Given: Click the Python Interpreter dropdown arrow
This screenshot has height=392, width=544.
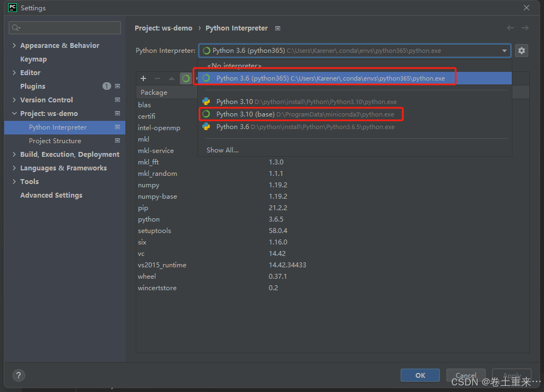Looking at the screenshot, I should (x=504, y=51).
